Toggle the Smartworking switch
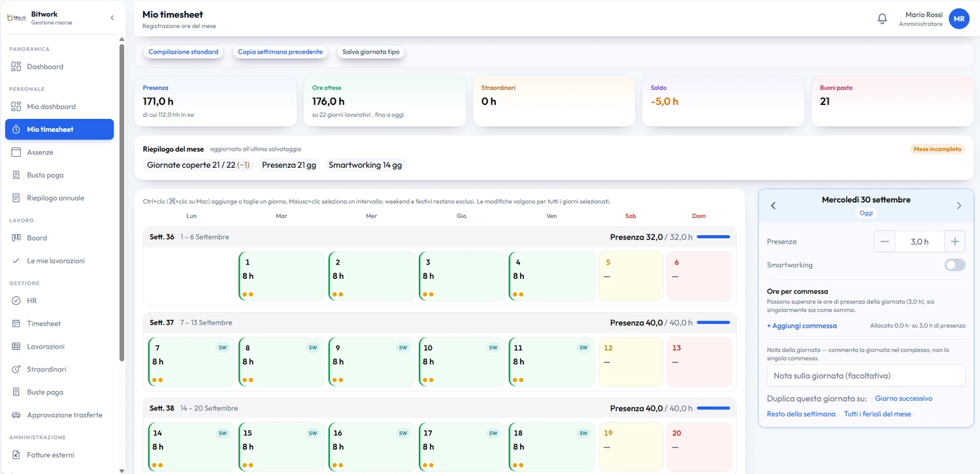Screen dimensions: 980x474 tap(955, 265)
